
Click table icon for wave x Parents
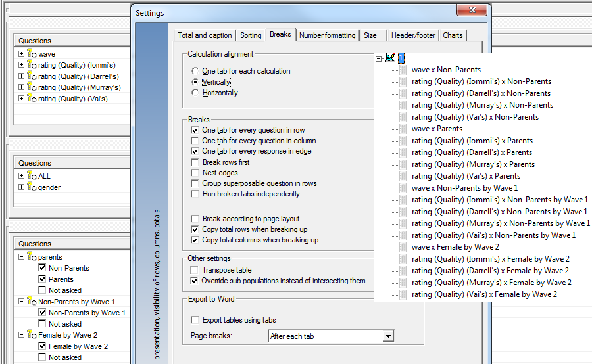[x=403, y=129]
